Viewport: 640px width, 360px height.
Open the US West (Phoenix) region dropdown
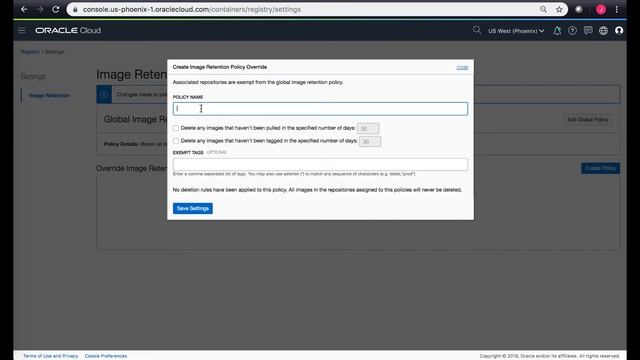click(x=516, y=31)
